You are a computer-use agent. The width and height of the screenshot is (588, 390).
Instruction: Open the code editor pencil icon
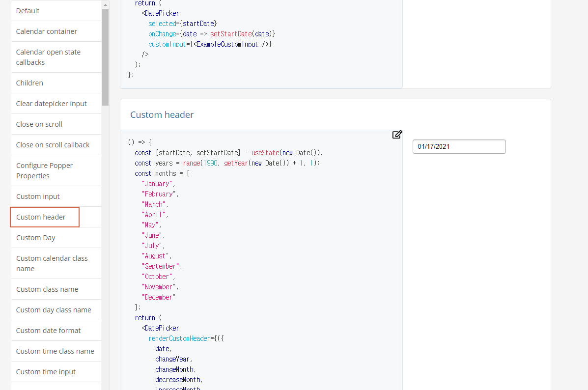397,134
